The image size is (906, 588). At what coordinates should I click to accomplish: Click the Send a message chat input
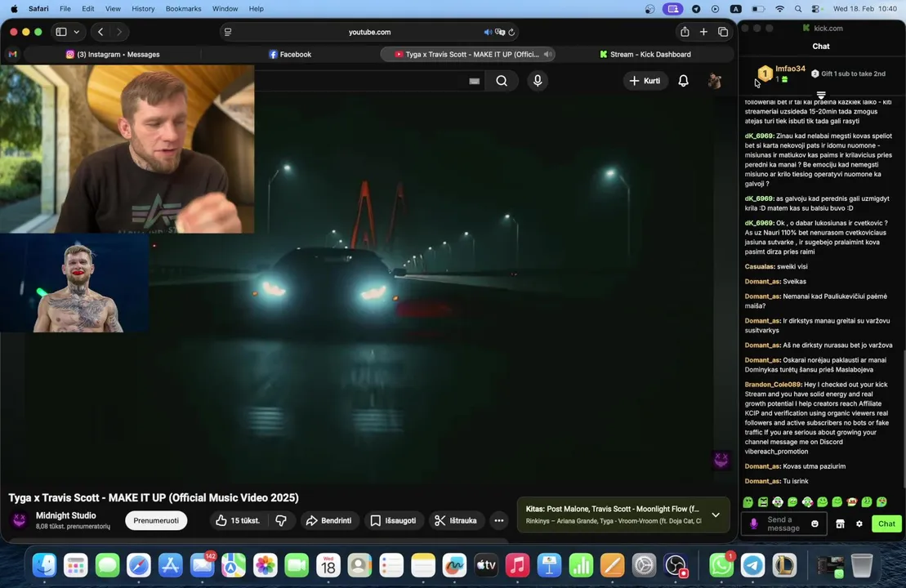783,523
